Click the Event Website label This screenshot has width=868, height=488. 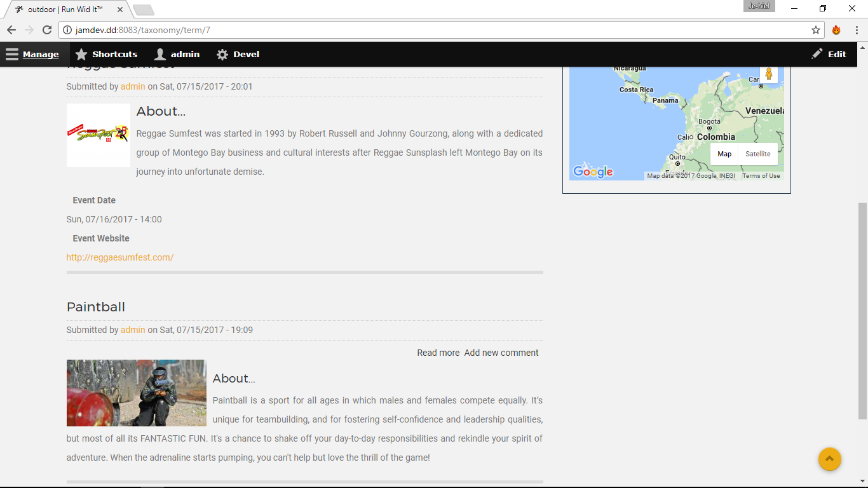pos(101,238)
